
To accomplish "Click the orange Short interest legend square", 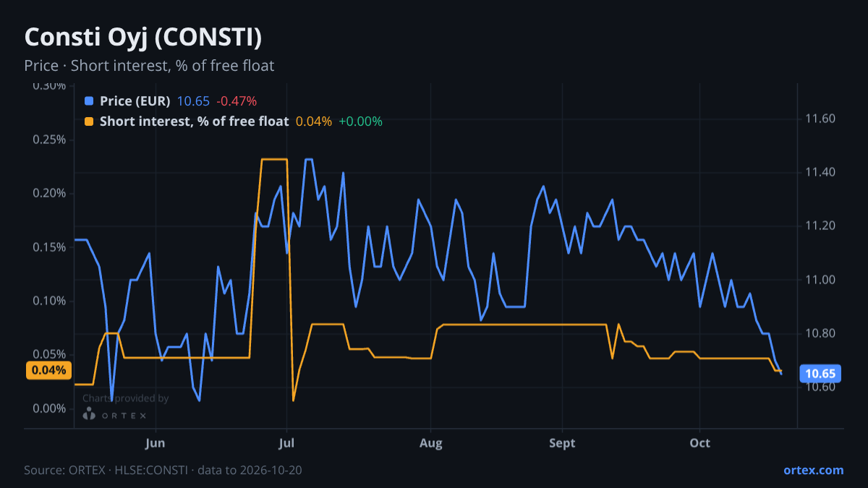I will [x=89, y=121].
